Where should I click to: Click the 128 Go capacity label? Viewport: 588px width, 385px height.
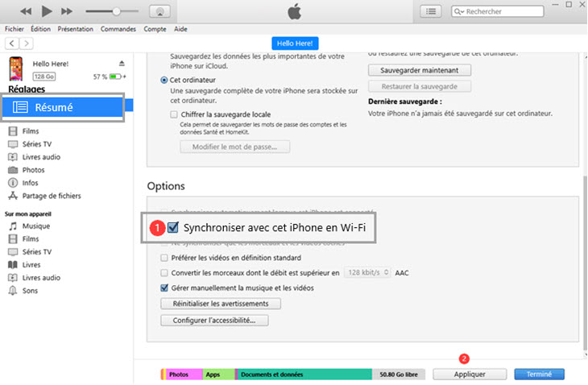44,77
